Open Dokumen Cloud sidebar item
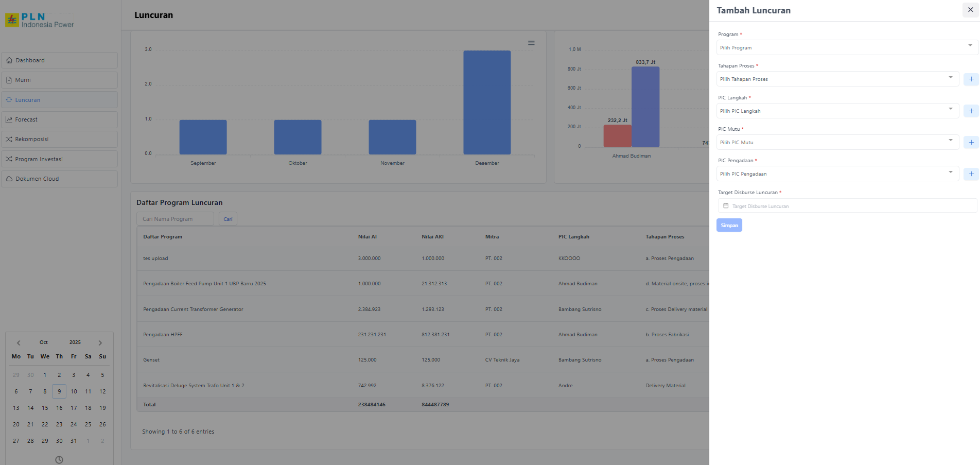 [x=59, y=179]
